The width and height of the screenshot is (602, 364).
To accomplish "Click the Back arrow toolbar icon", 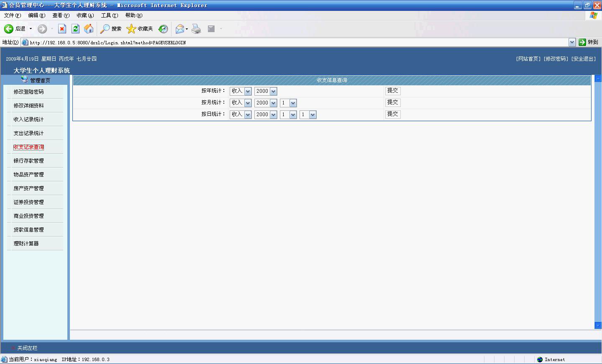I will pos(9,29).
